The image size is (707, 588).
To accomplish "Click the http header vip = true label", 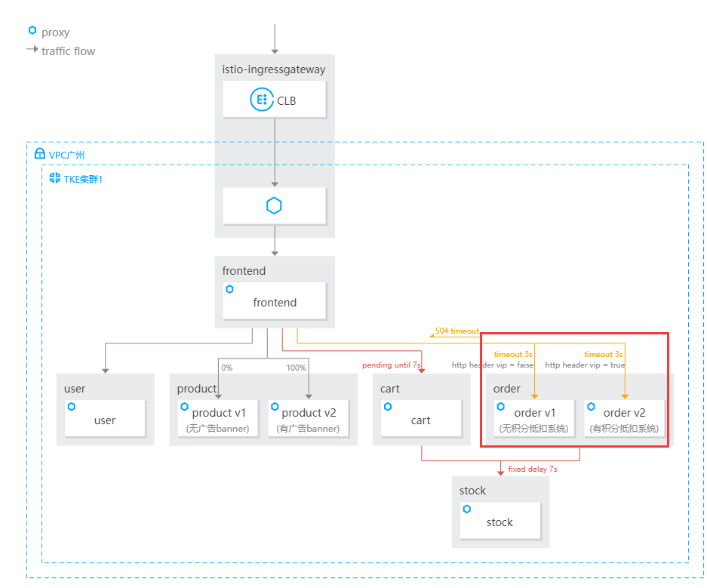I will tap(585, 365).
